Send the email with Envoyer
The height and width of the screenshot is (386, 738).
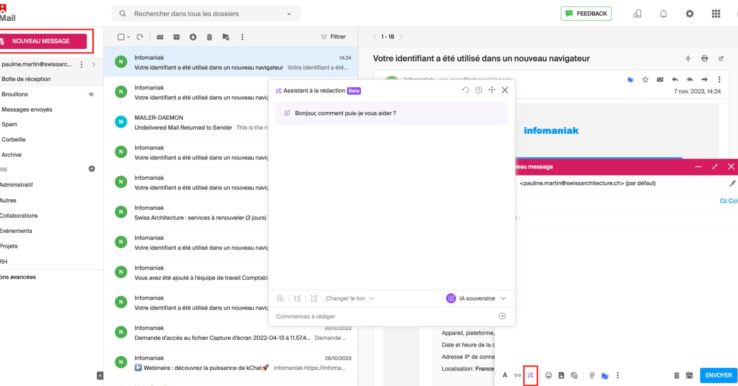coord(718,375)
